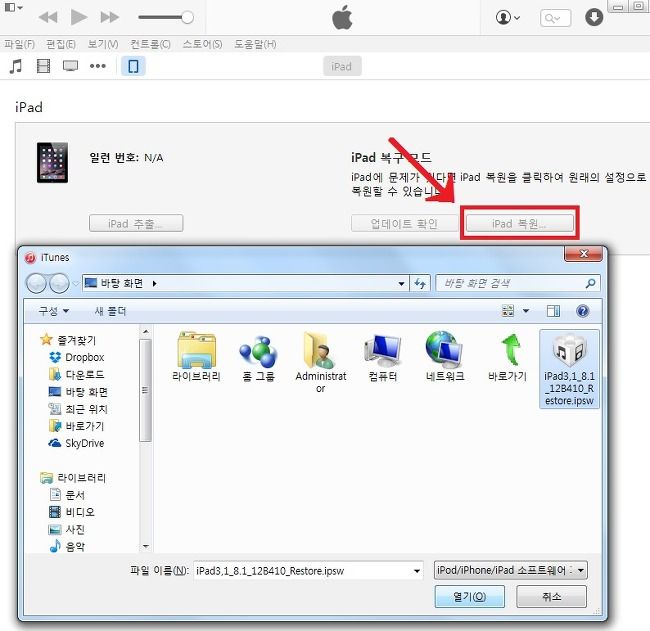Viewport: 650px width, 631px height.
Task: Skip ahead with fast-forward button
Action: click(x=109, y=17)
